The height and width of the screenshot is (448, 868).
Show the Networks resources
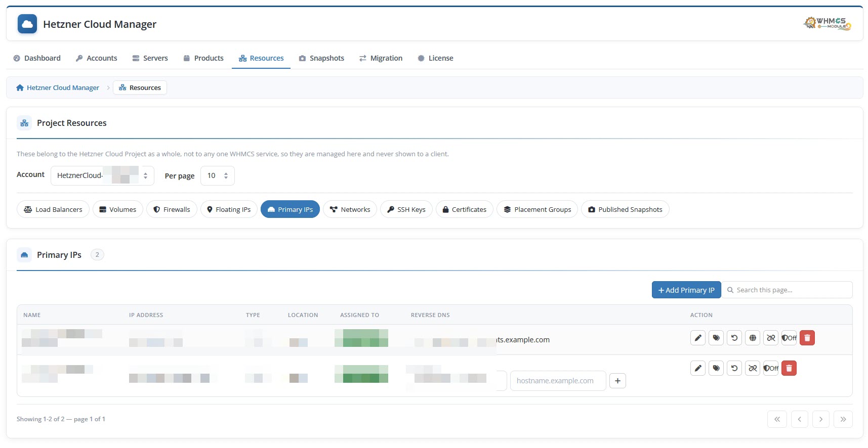point(350,209)
